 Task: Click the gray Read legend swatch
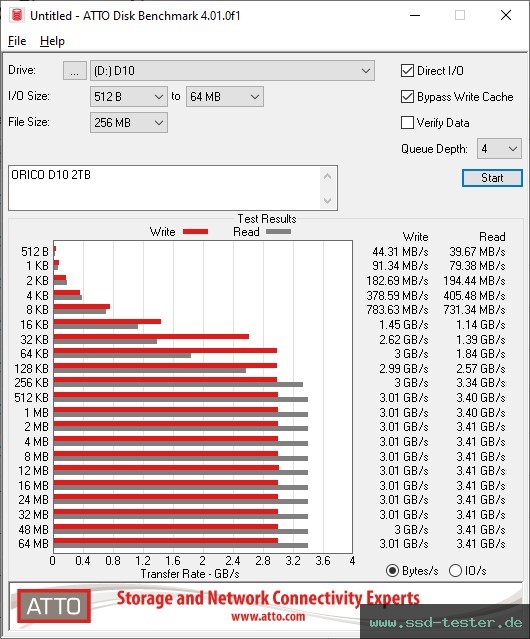pyautogui.click(x=278, y=231)
